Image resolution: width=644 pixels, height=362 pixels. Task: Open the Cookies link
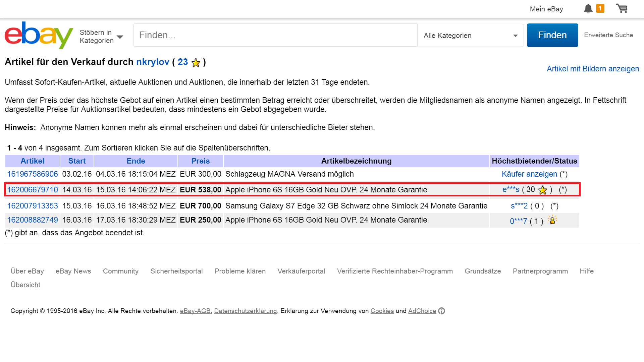[382, 311]
